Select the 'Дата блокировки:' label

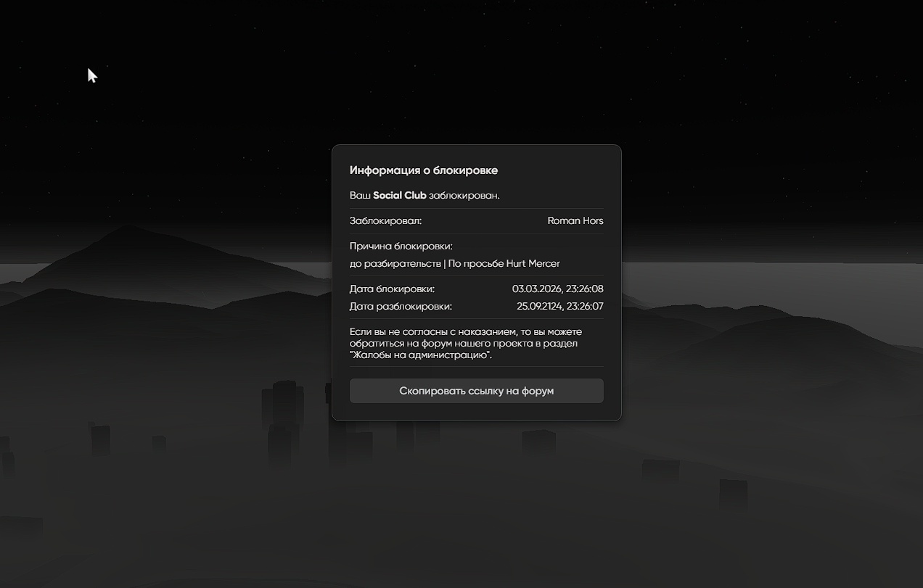392,289
